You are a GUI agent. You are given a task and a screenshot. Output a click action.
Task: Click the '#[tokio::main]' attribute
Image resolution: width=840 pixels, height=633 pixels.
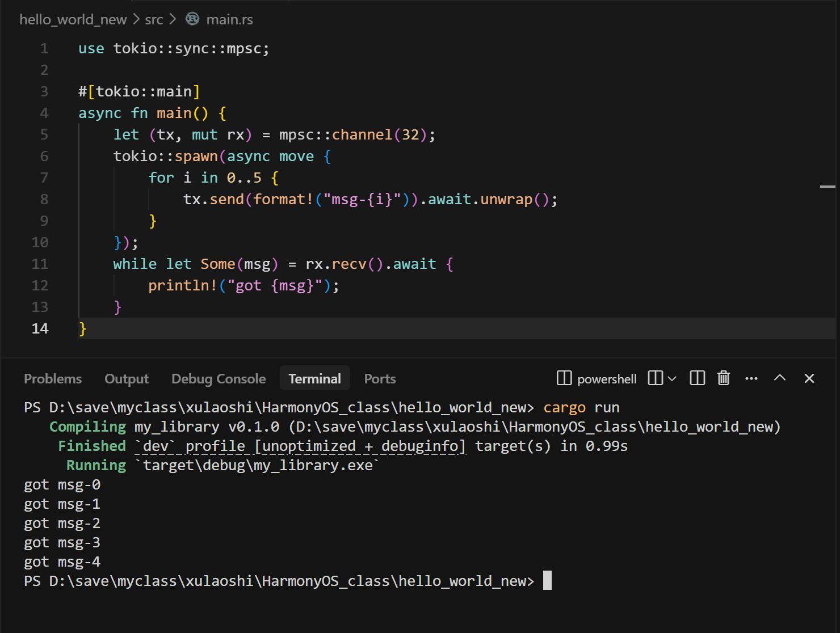pos(139,92)
